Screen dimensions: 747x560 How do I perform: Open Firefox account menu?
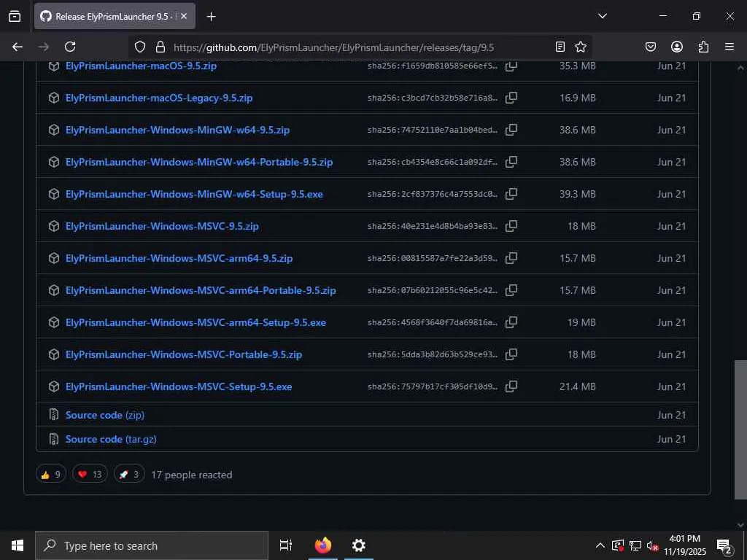pyautogui.click(x=677, y=47)
